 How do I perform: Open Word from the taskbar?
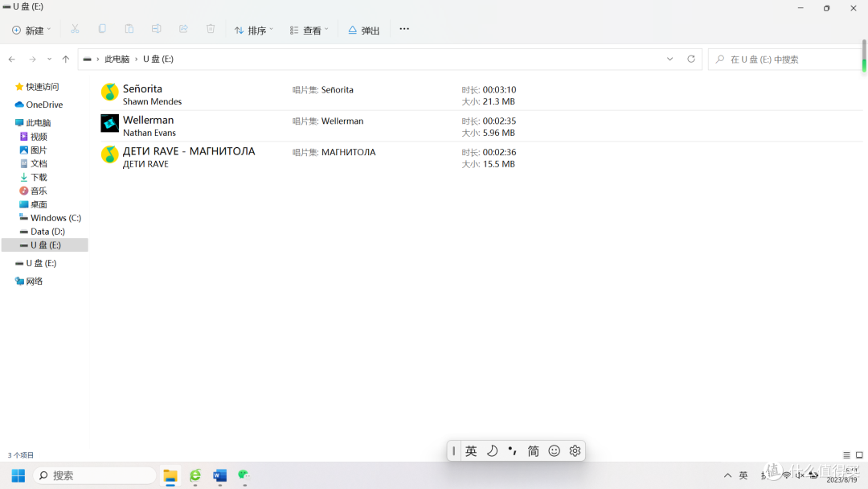[219, 475]
